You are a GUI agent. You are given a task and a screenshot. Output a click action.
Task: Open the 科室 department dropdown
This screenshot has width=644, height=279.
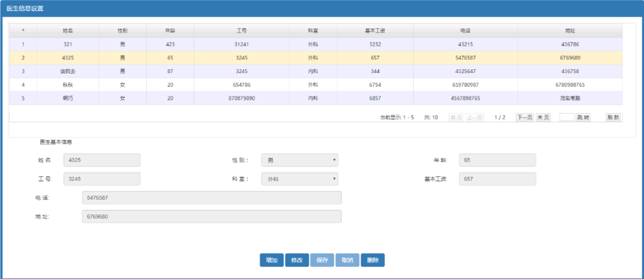pyautogui.click(x=300, y=179)
